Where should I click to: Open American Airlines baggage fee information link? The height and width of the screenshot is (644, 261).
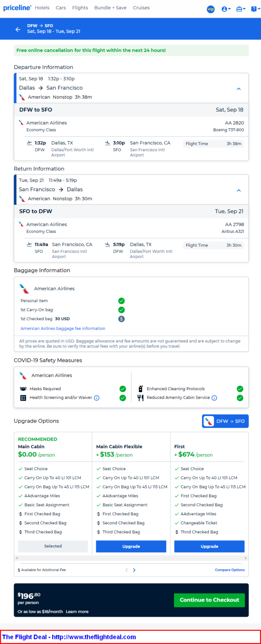coord(63,329)
